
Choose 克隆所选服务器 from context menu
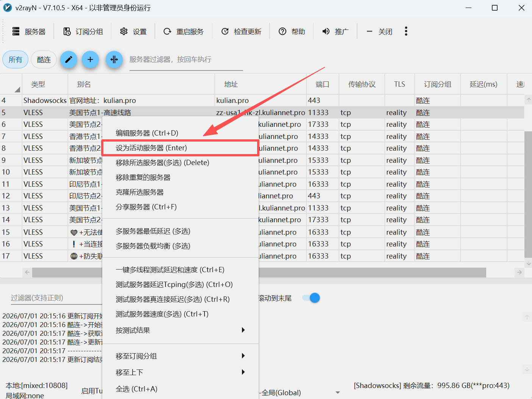coord(180,192)
